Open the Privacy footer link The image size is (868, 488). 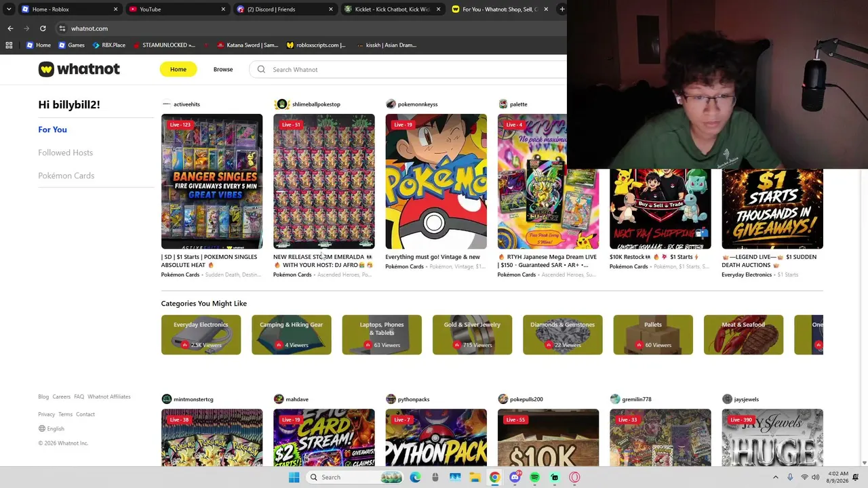pos(46,414)
